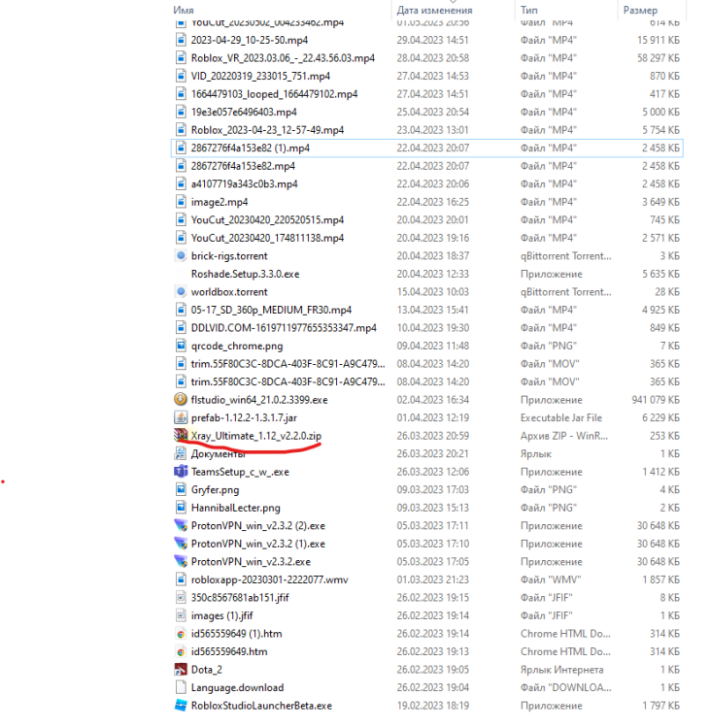Click the Gryfer.png image icon
The image size is (710, 728).
[181, 489]
